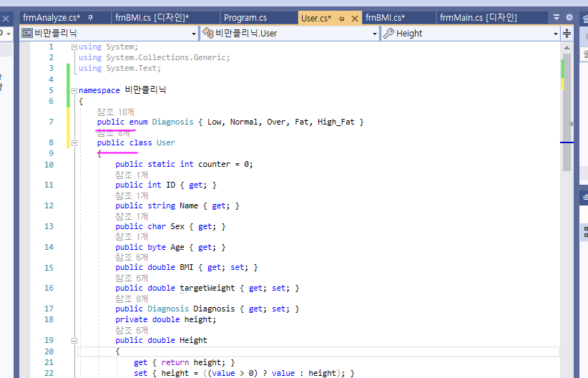Click the enum name Diagnosis on line 7
Viewport: 588px width, 378px height.
[x=172, y=122]
